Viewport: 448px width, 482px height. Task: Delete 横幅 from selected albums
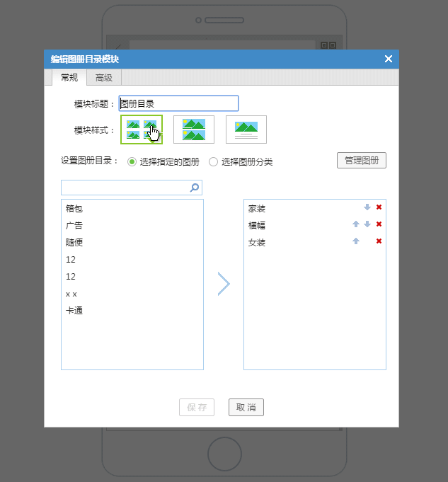point(379,224)
